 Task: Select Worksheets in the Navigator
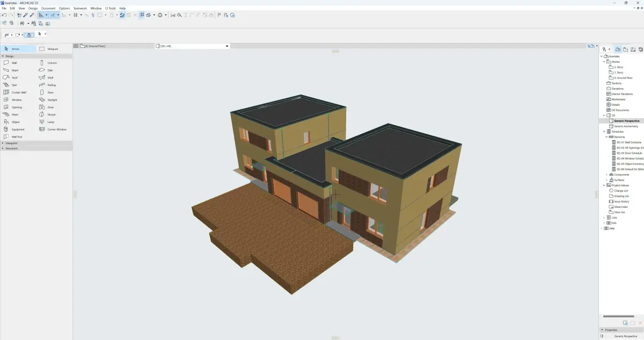pyautogui.click(x=617, y=99)
